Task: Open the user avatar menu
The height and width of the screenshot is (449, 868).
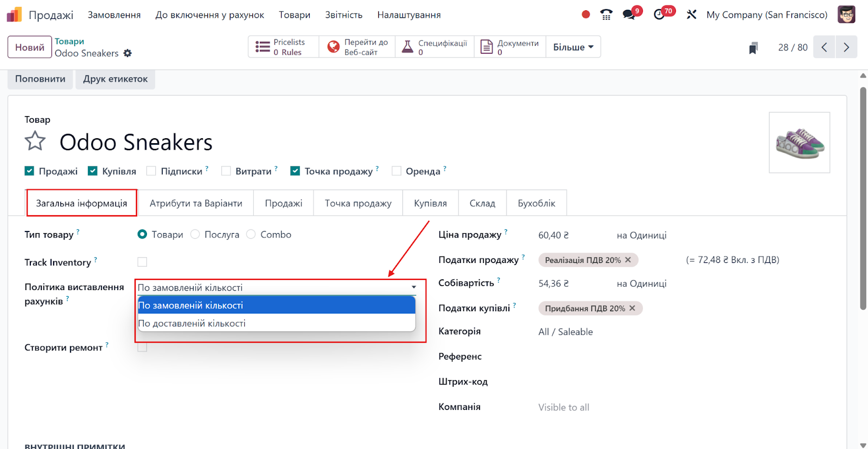Action: pyautogui.click(x=846, y=15)
